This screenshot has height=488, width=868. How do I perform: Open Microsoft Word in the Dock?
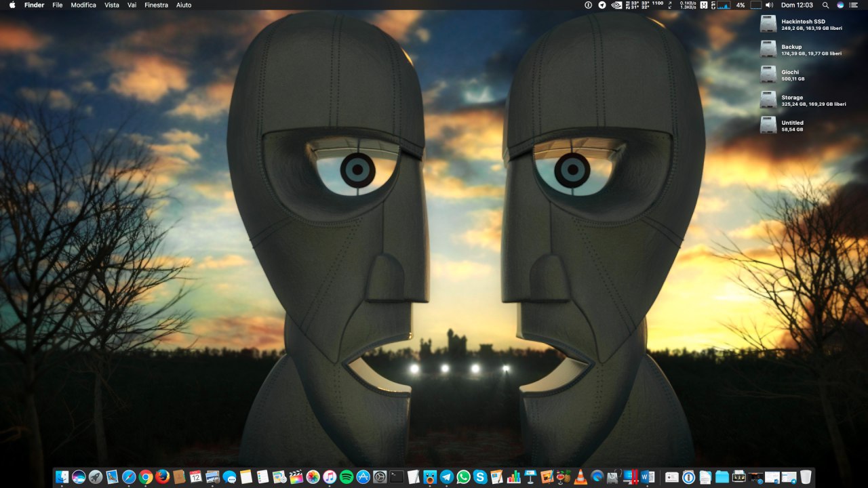[x=647, y=477]
